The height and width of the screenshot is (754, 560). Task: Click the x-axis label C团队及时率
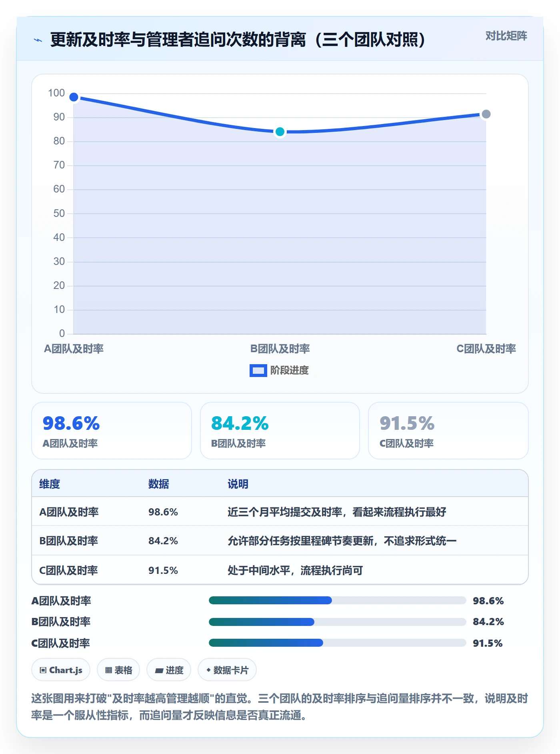[x=486, y=349]
